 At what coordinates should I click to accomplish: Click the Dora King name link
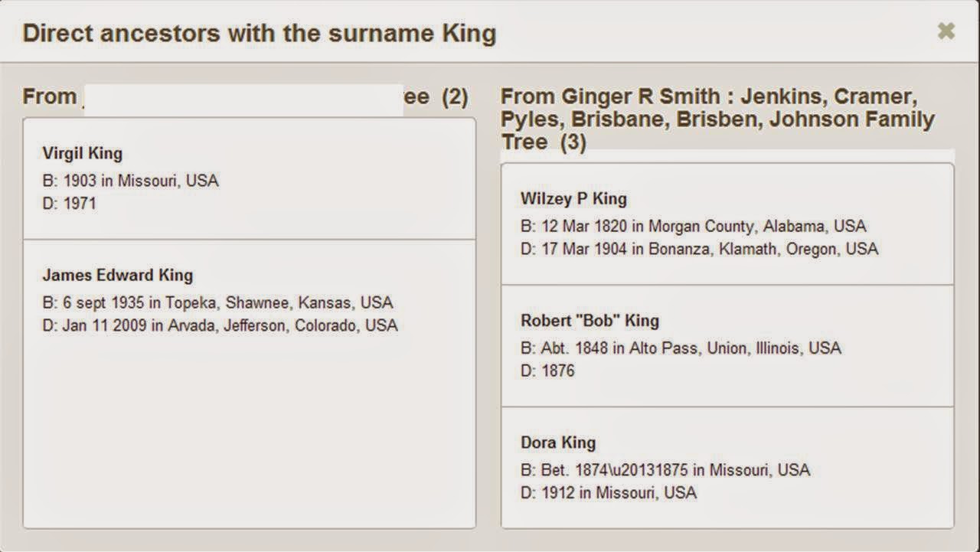click(559, 443)
